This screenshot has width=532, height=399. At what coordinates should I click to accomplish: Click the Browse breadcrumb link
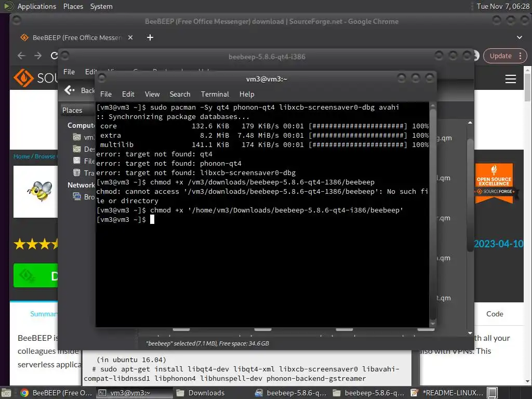click(x=45, y=156)
